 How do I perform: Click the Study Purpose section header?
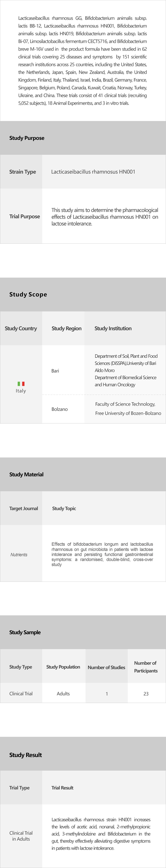click(27, 138)
